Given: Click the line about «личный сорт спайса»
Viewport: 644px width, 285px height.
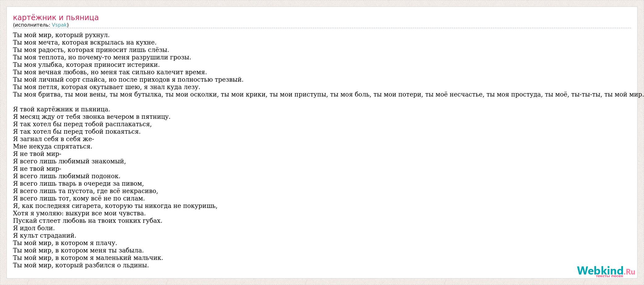Looking at the screenshot, I should click(128, 80).
